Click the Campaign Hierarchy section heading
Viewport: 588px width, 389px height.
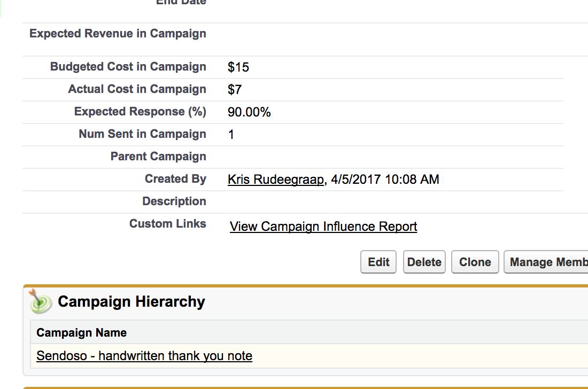(131, 302)
